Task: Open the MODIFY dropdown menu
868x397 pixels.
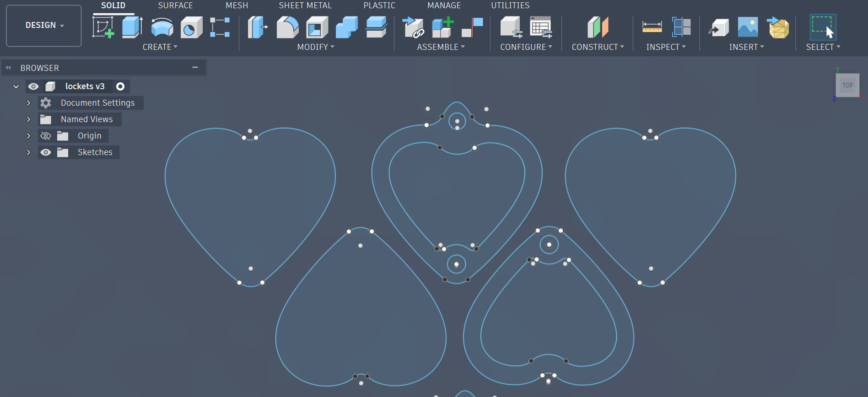Action: [x=316, y=47]
